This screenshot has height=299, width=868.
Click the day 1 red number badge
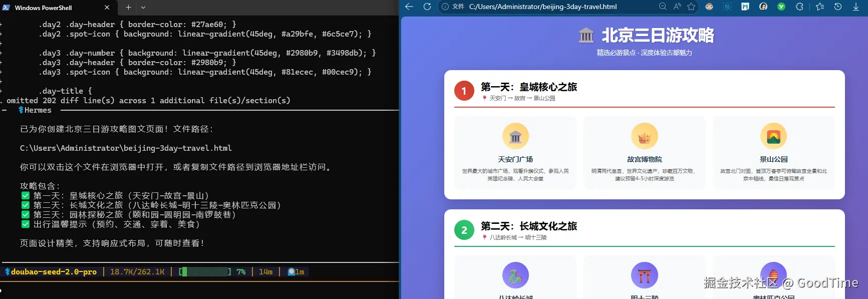click(x=464, y=91)
